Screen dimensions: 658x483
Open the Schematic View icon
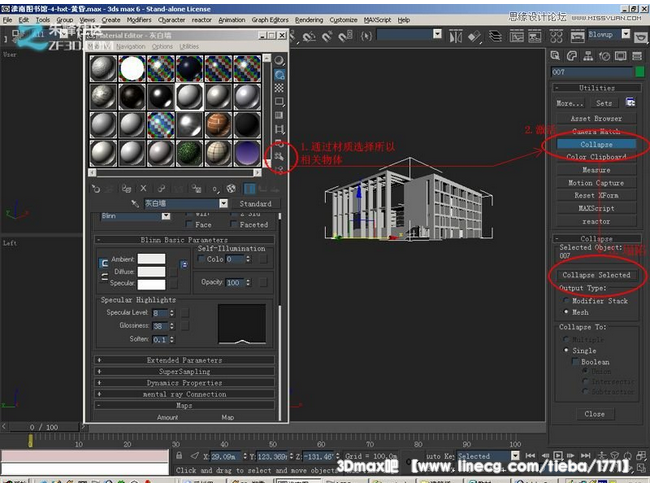click(535, 37)
